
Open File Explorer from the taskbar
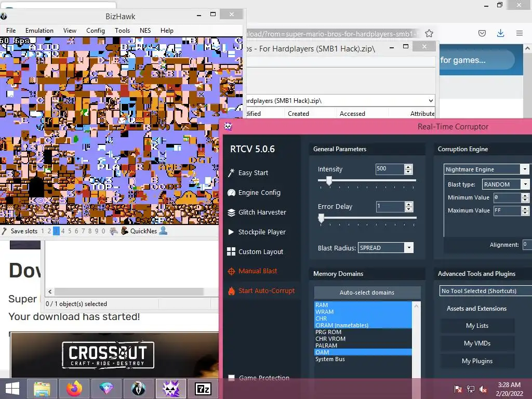(x=42, y=389)
